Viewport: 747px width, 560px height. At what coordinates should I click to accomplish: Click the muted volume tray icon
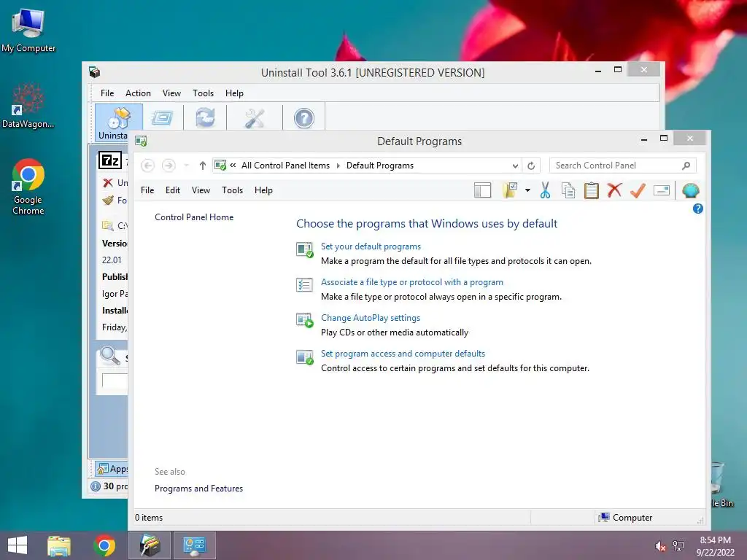pyautogui.click(x=659, y=546)
